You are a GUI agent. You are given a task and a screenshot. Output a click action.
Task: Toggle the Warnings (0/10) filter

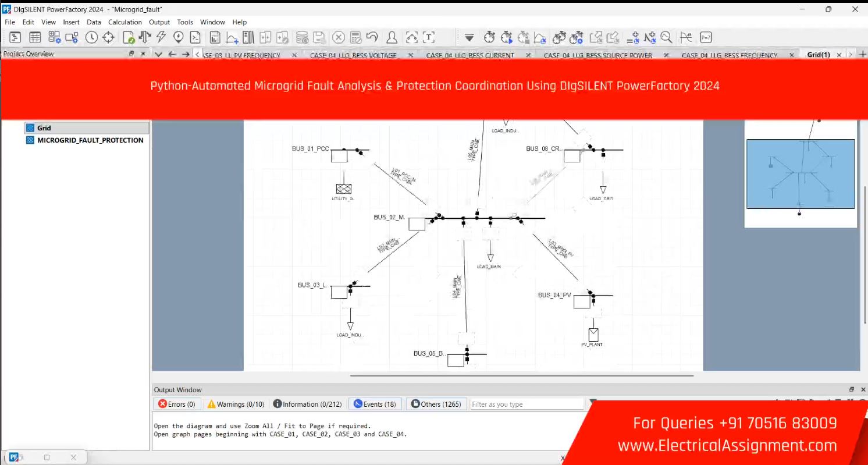click(x=236, y=404)
